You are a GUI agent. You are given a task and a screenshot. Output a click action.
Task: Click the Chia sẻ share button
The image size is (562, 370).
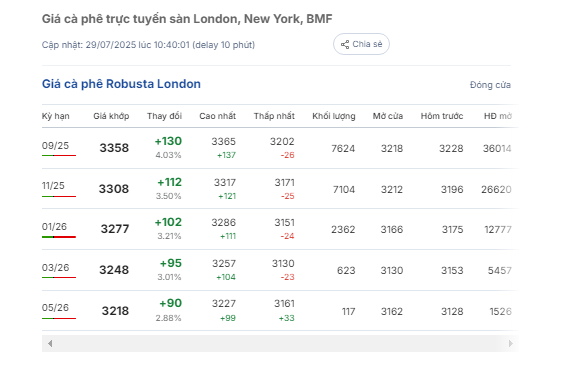pos(361,44)
